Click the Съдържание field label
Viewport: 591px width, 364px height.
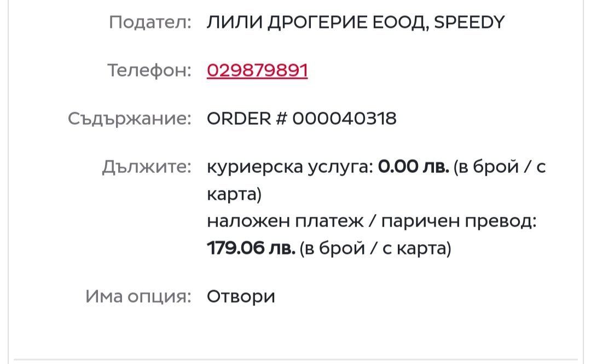pos(130,118)
